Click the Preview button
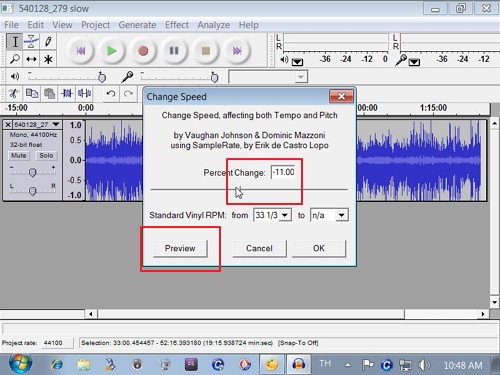The height and width of the screenshot is (375, 500). pyautogui.click(x=180, y=248)
